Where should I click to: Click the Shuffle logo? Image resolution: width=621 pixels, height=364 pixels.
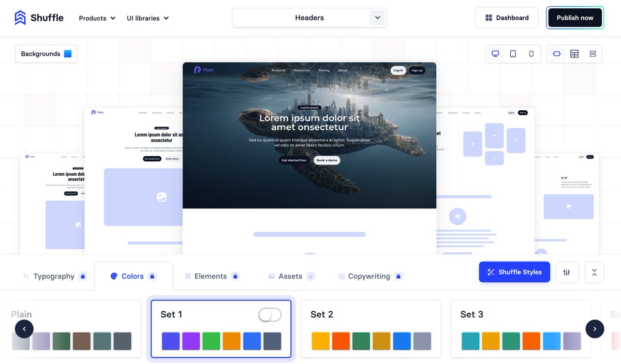click(x=39, y=18)
